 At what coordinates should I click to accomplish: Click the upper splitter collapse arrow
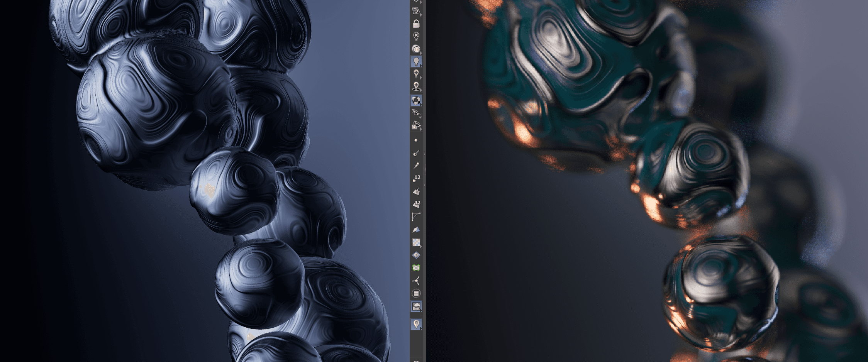point(425,154)
